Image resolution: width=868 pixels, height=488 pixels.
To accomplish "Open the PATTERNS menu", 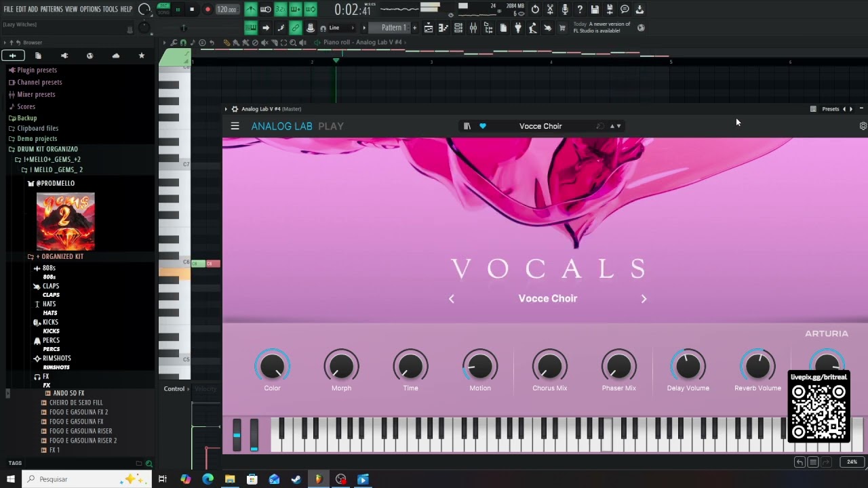I will click(x=52, y=9).
